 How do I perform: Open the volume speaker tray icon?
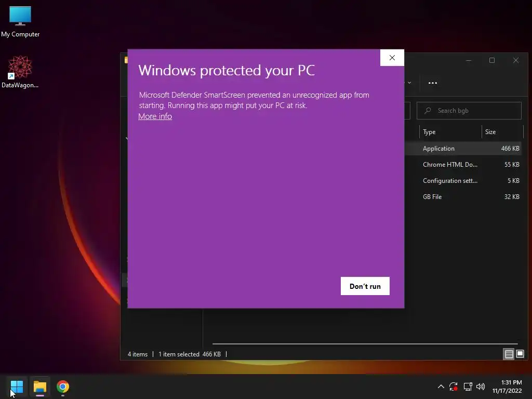point(481,387)
